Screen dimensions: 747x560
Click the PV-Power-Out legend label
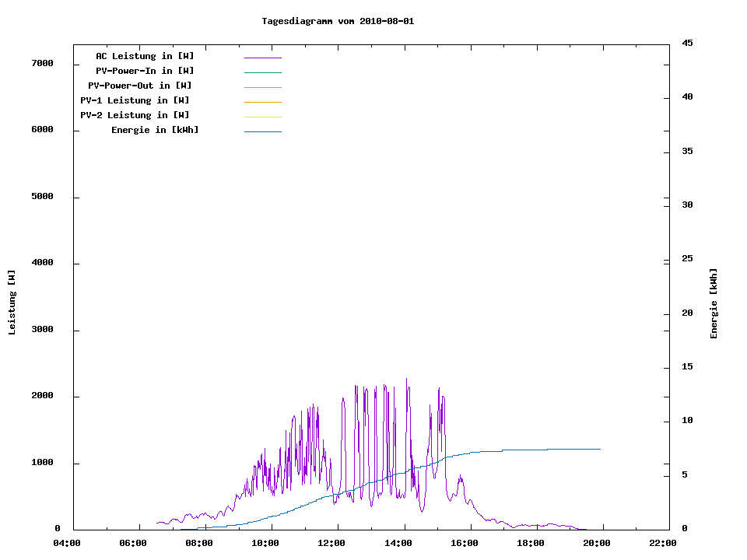tap(140, 86)
